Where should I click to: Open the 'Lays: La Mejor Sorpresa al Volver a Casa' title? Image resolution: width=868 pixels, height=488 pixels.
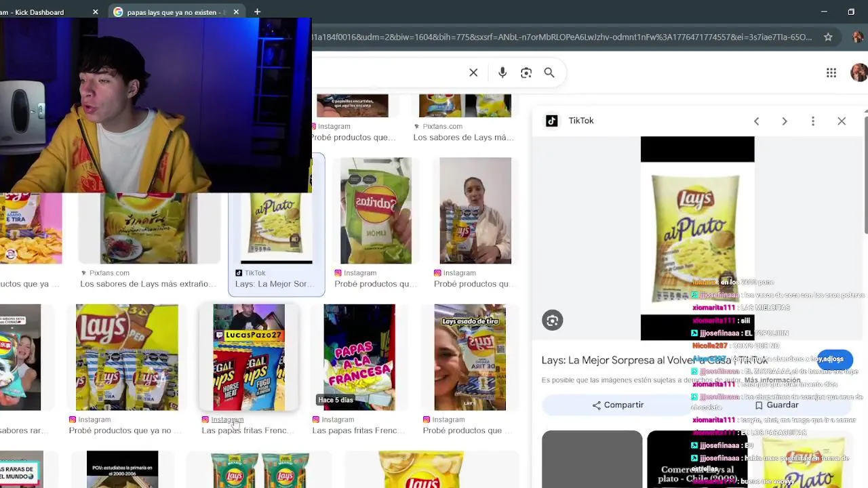click(x=654, y=361)
